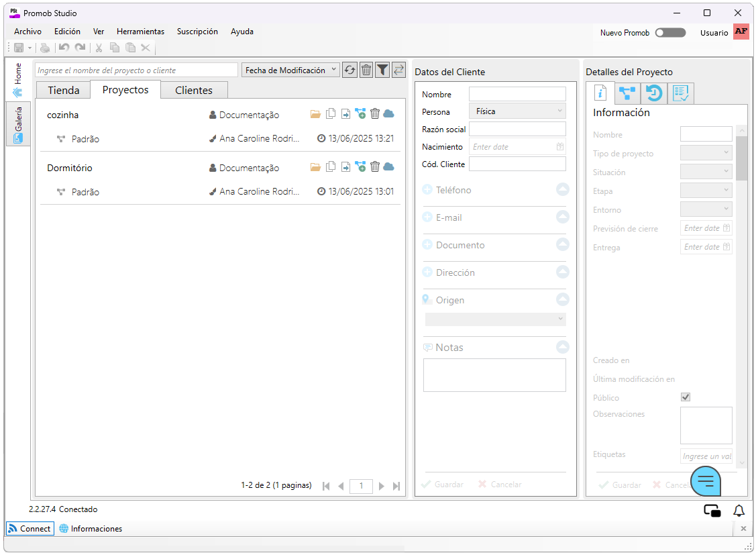Click the AF user avatar

(741, 32)
